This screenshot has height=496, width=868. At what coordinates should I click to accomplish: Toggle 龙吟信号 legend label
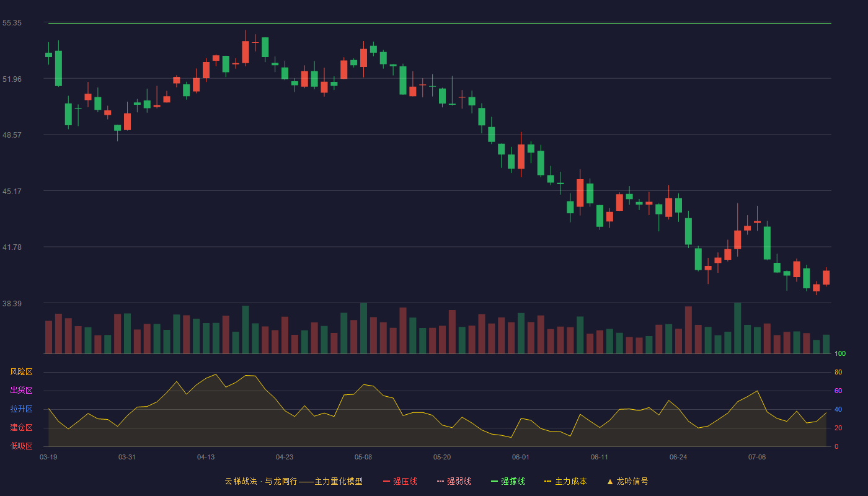(x=632, y=481)
